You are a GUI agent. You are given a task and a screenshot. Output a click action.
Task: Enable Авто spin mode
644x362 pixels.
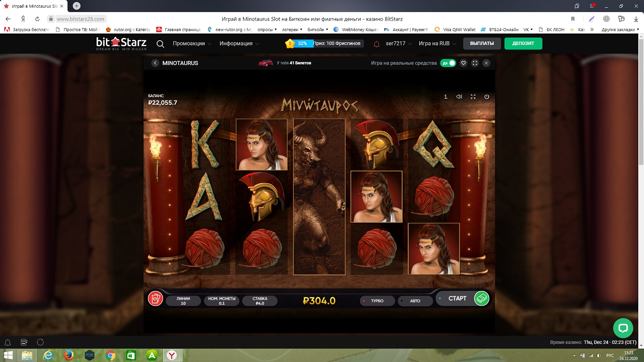point(415,301)
